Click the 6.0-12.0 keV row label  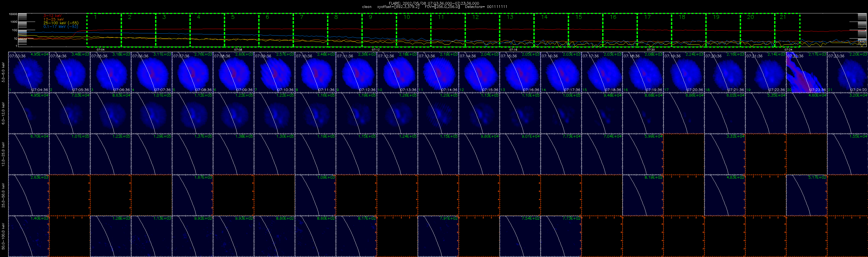tap(3, 113)
